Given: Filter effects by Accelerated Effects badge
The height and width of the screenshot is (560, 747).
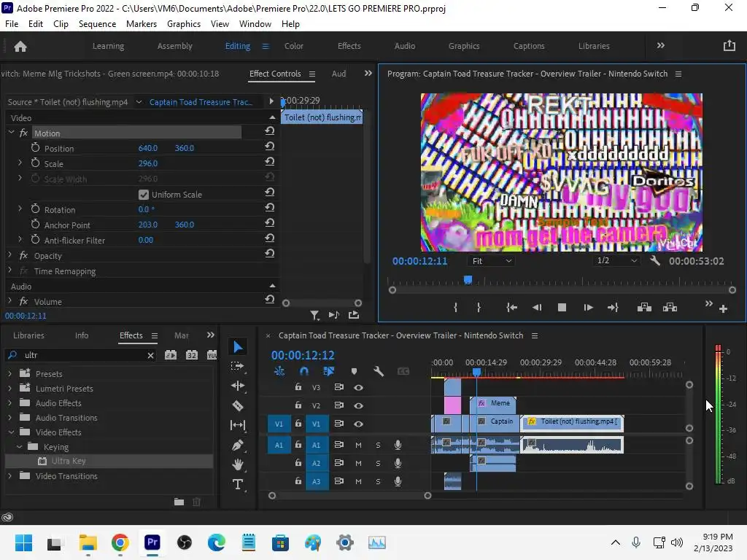Looking at the screenshot, I should tap(171, 355).
